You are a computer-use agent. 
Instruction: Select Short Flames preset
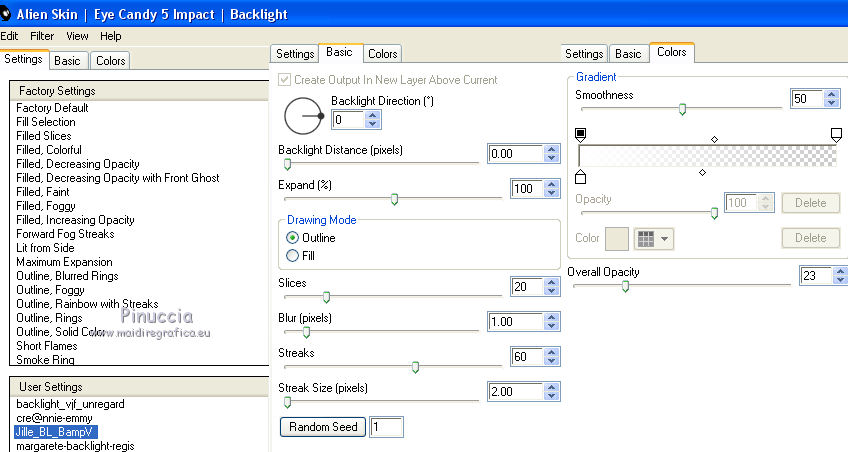click(x=47, y=346)
